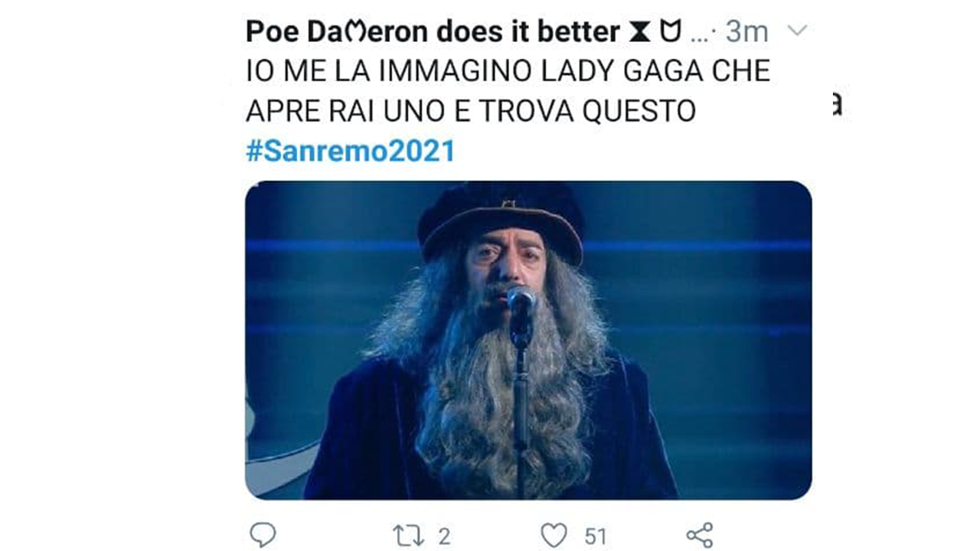980x551 pixels.
Task: Click the retweet count showing 2
Action: pyautogui.click(x=444, y=536)
